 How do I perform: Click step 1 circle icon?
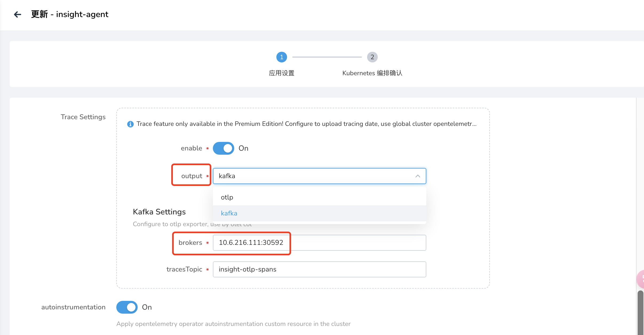pyautogui.click(x=281, y=57)
